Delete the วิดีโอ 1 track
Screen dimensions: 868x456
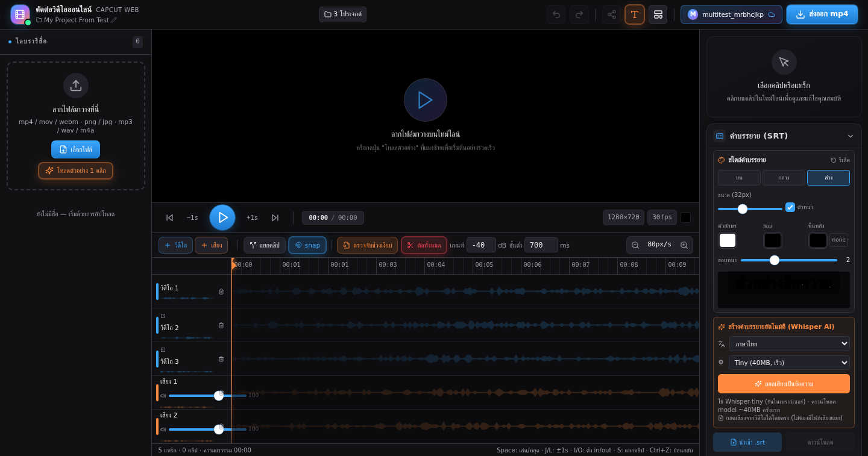pyautogui.click(x=221, y=292)
